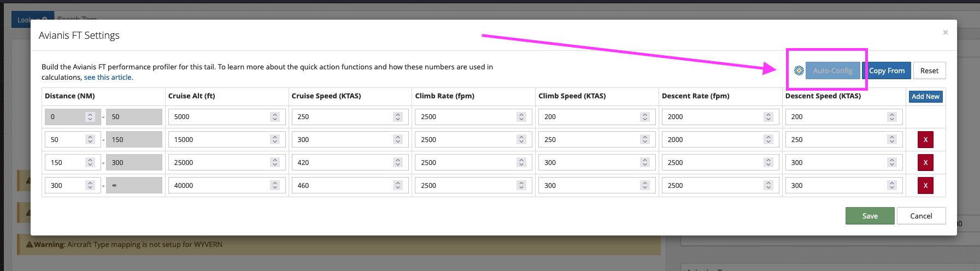Delete the 50-150 NM distance row
This screenshot has height=271, width=980.
pyautogui.click(x=925, y=139)
